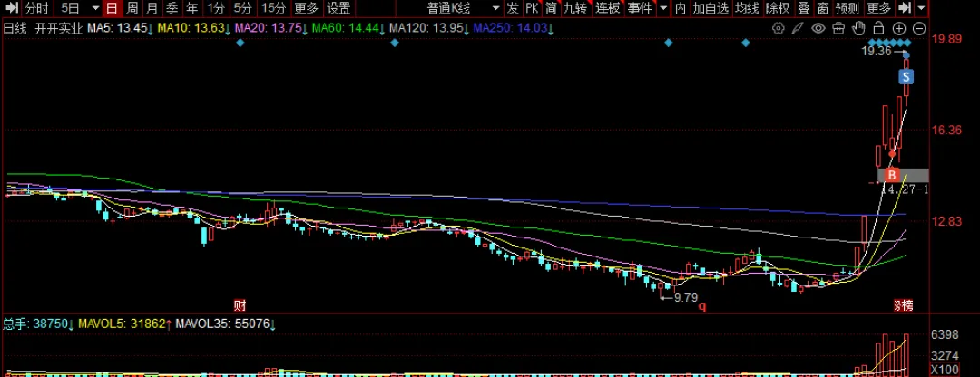Open the right-side 更多 menu near 预测
The width and height of the screenshot is (980, 377).
click(x=878, y=9)
